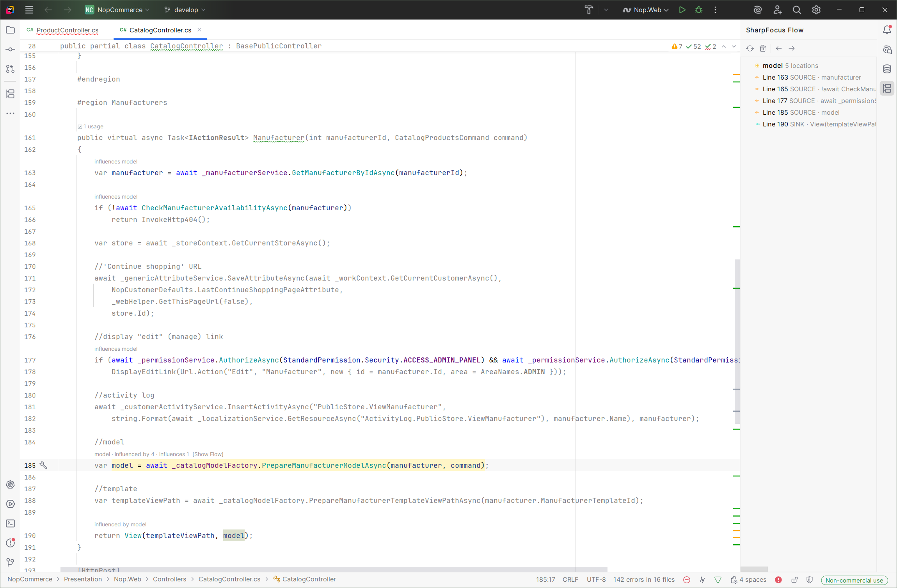Viewport: 897px width, 588px height.
Task: Open the Terminal tool window
Action: click(x=11, y=524)
